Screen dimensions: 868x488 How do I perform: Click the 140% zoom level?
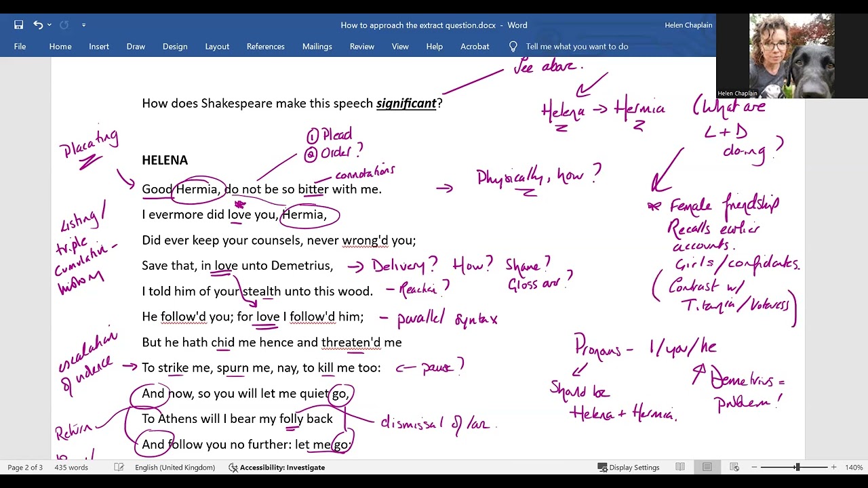pyautogui.click(x=854, y=467)
